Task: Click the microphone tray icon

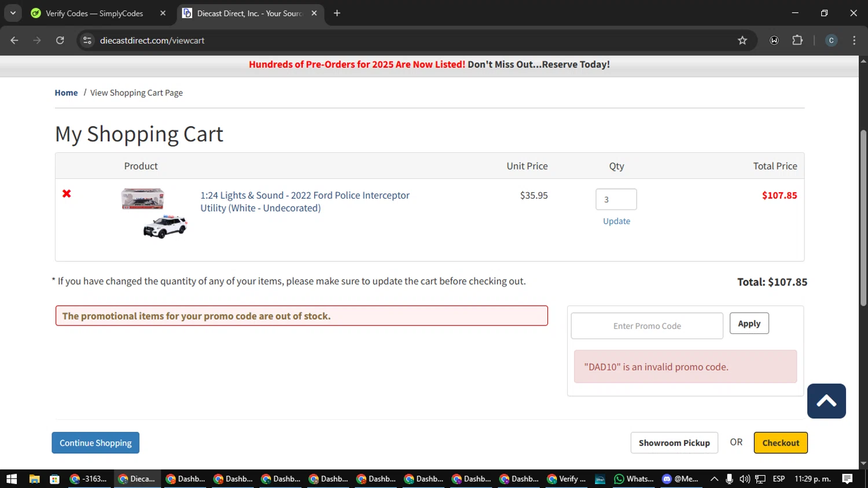Action: pos(729,479)
